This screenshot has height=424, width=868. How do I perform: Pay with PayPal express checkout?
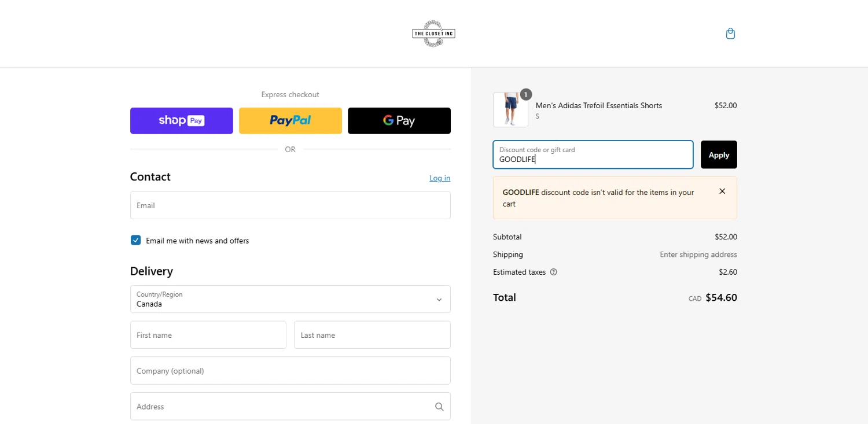coord(290,121)
